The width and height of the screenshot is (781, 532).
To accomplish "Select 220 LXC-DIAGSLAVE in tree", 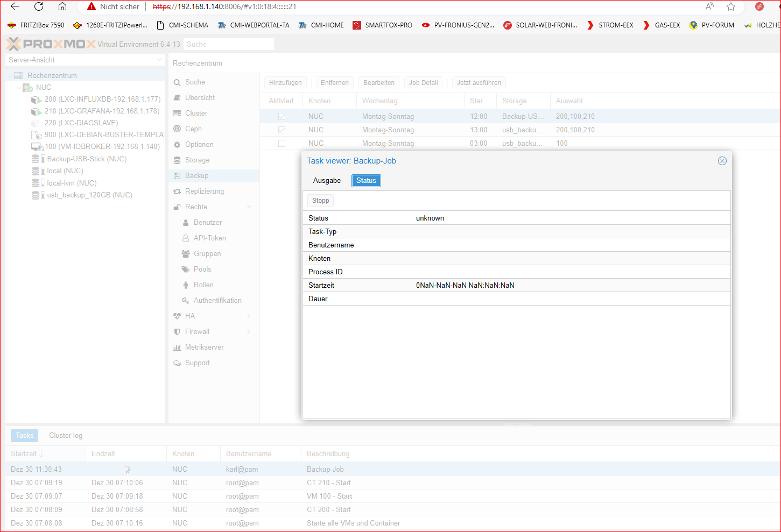I will [74, 123].
